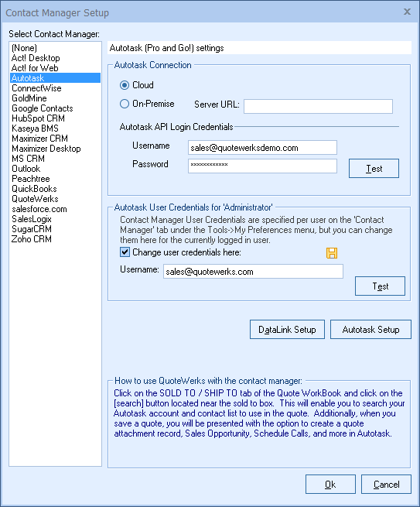Image resolution: width=420 pixels, height=507 pixels.
Task: Pick Peachtree in the list
Action: click(x=55, y=179)
